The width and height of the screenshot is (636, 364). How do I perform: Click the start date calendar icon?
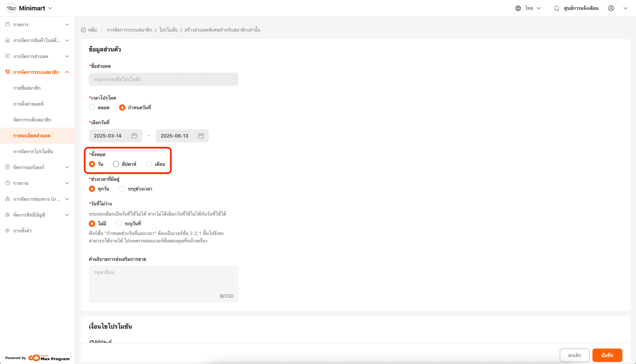[x=134, y=136]
